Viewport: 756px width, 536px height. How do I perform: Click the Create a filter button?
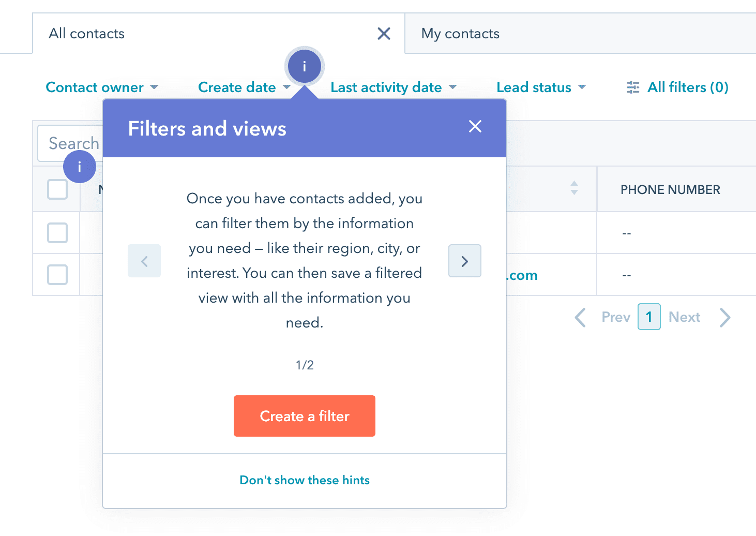pos(304,416)
